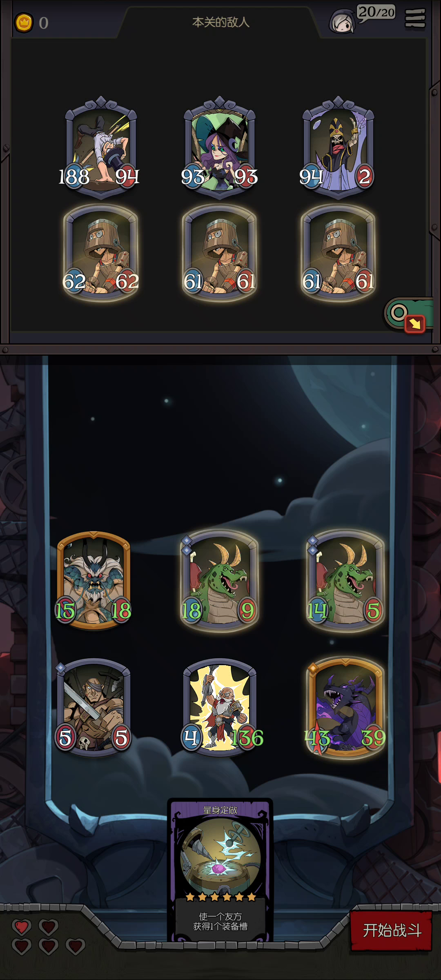Select the enemy fighter card with 188/94
This screenshot has height=980, width=441.
[101, 148]
